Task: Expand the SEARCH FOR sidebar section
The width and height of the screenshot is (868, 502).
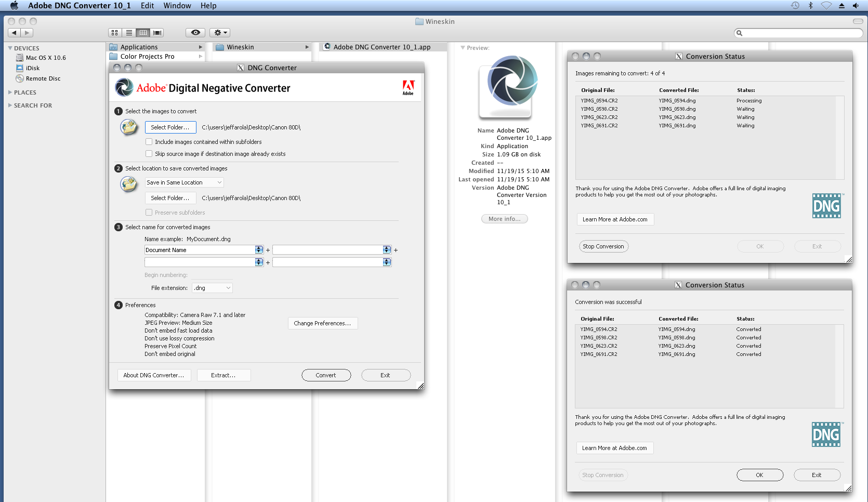Action: point(10,105)
